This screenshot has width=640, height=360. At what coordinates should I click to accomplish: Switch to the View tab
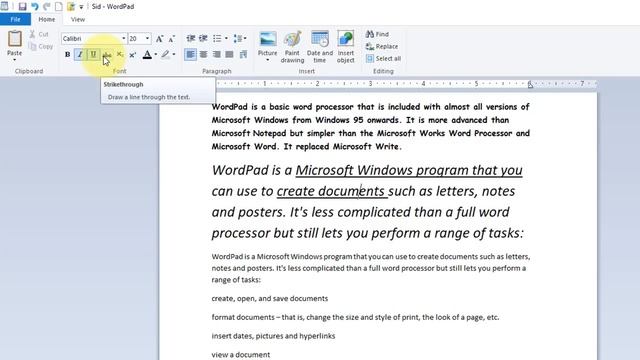pos(78,19)
